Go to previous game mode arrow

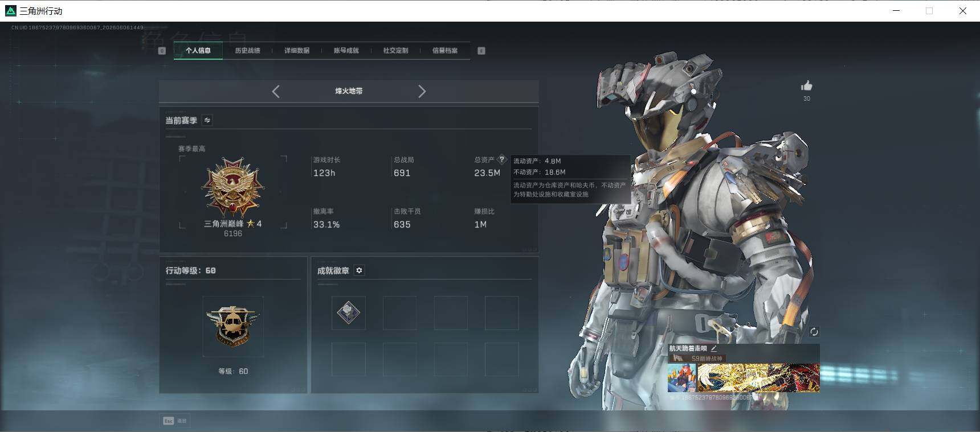[276, 92]
